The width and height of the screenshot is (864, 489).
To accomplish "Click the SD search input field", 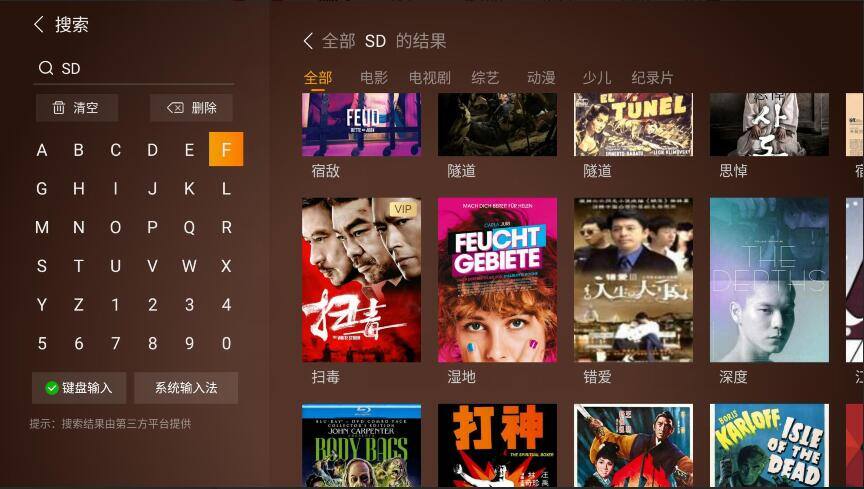I will click(134, 68).
